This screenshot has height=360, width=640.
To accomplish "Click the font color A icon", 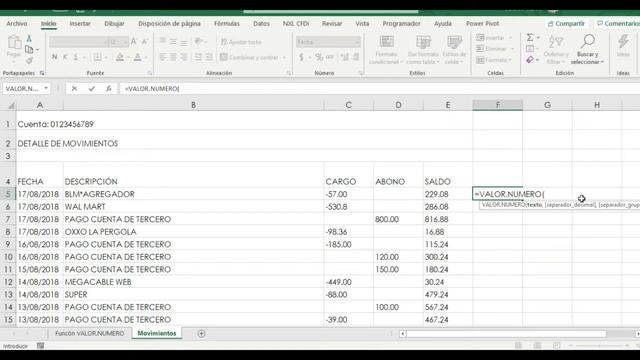I will [x=138, y=57].
